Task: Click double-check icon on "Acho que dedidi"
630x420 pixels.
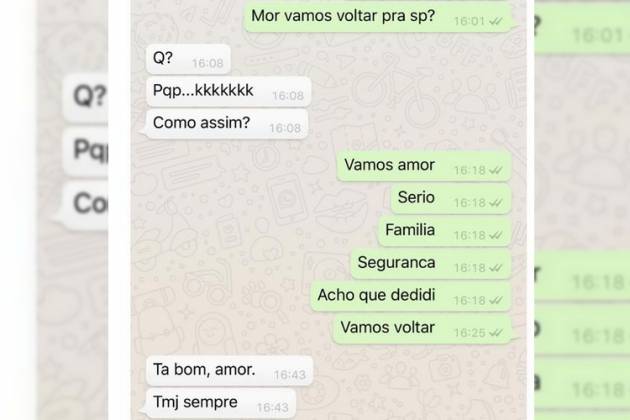Action: (x=496, y=300)
